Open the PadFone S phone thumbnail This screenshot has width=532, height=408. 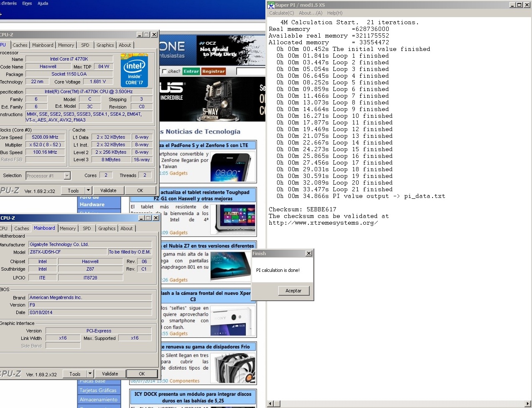pyautogui.click(x=232, y=167)
